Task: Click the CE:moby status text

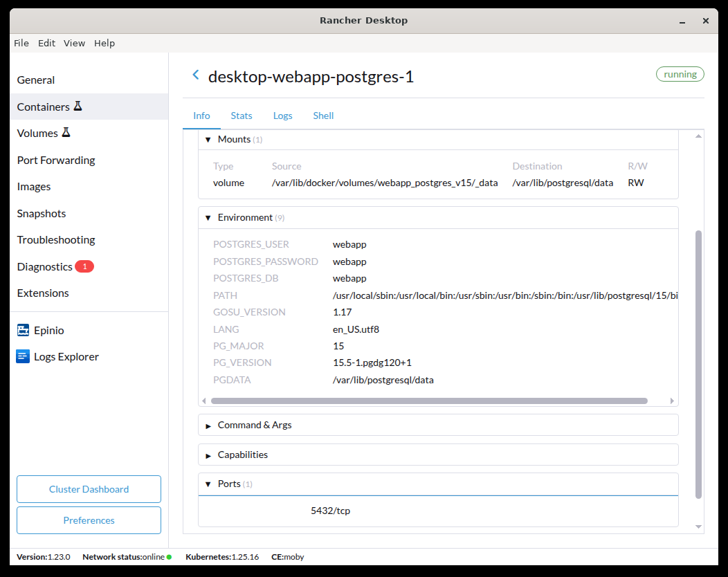Action: (287, 556)
